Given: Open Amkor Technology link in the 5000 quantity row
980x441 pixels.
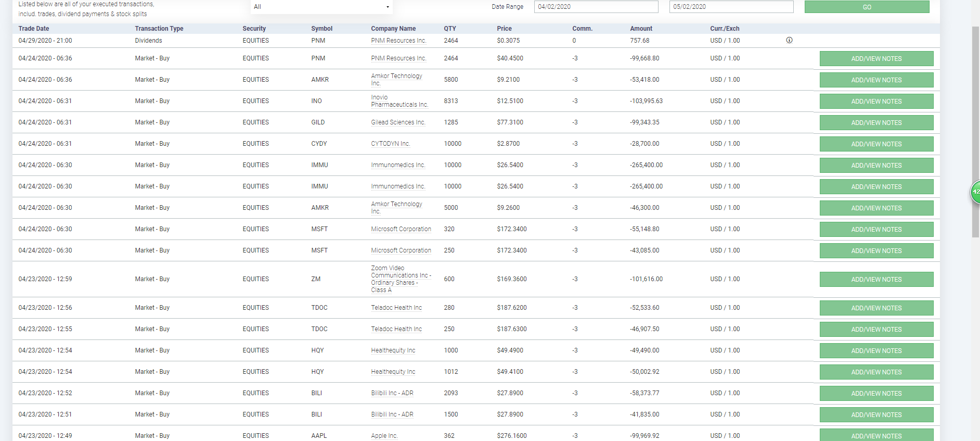Looking at the screenshot, I should [x=396, y=208].
